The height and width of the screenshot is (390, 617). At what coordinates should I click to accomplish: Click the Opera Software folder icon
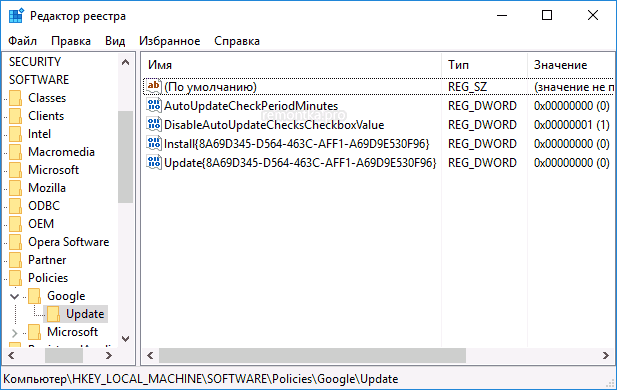point(16,242)
